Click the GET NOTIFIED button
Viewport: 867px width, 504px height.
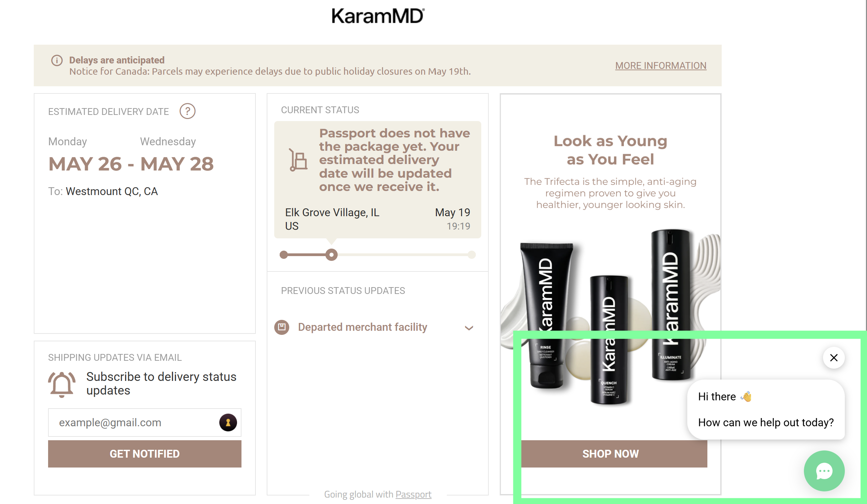click(145, 454)
